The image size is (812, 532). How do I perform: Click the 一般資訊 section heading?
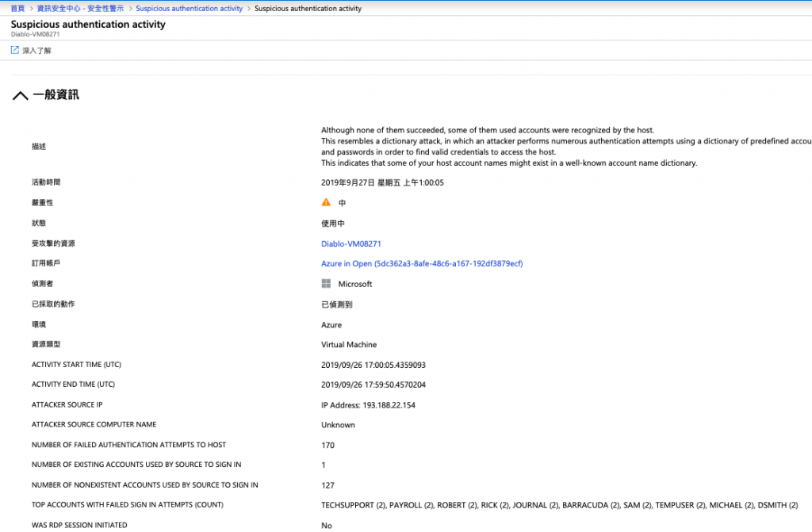click(56, 95)
